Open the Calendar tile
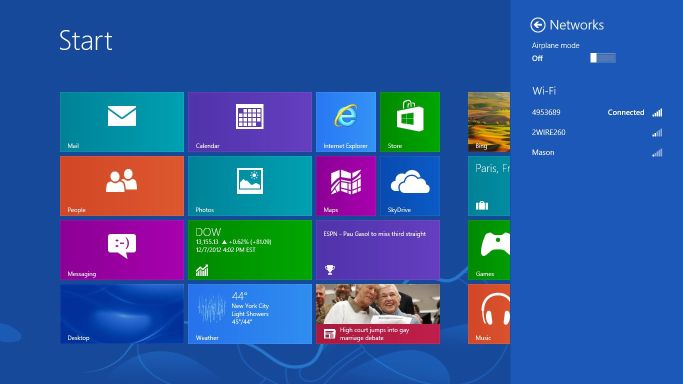This screenshot has height=384, width=683. [250, 122]
